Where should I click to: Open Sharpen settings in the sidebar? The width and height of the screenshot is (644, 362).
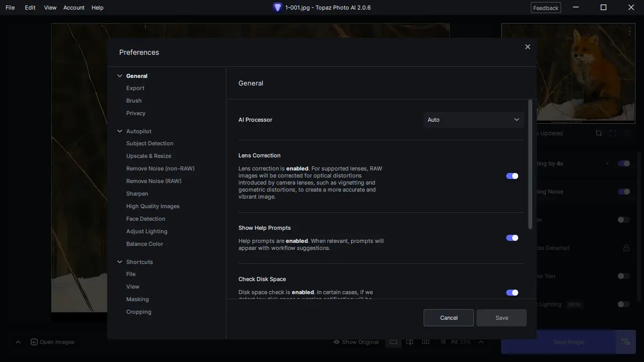[137, 194]
